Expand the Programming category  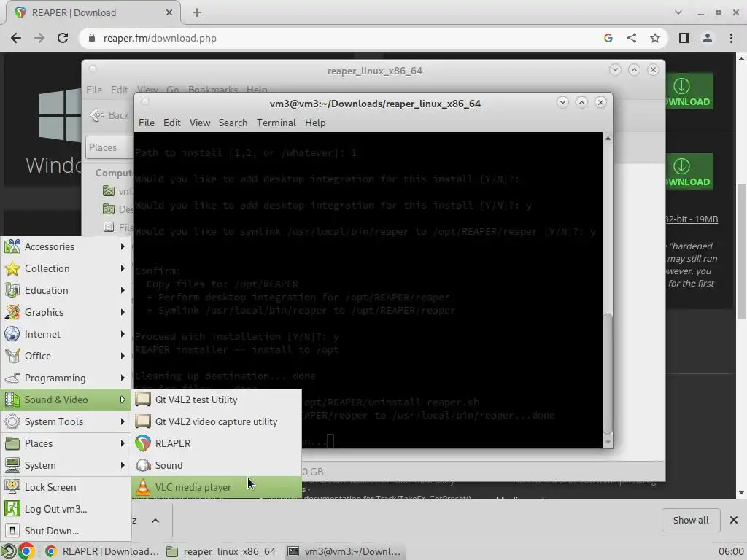click(66, 378)
